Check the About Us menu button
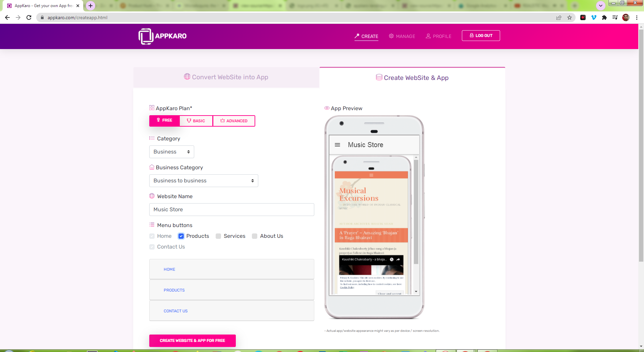 255,236
